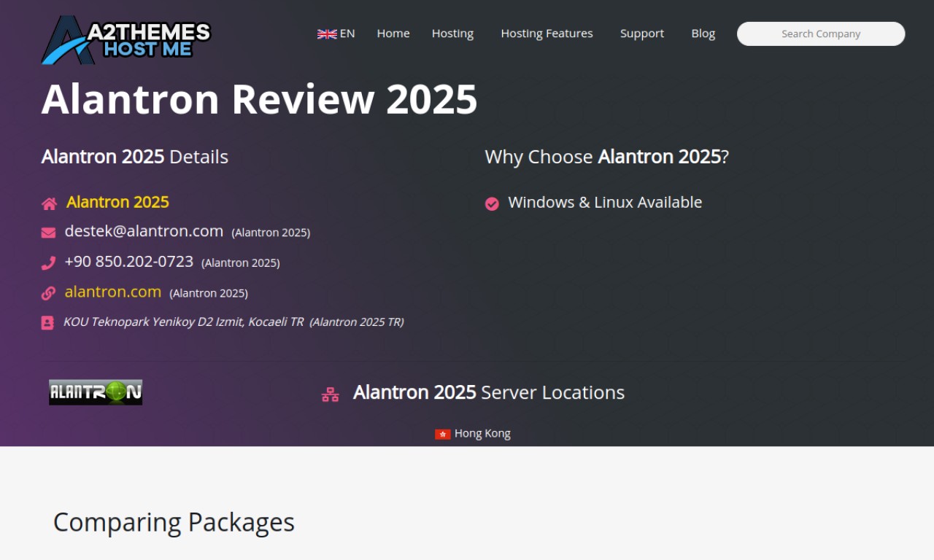Click the Alantron 2025 Details heading
The height and width of the screenshot is (560, 934).
[x=135, y=157]
